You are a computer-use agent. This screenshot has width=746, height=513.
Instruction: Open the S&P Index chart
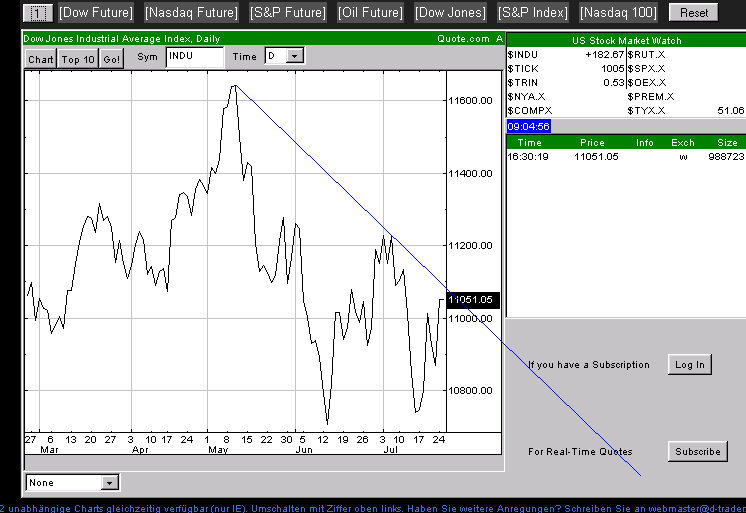532,13
